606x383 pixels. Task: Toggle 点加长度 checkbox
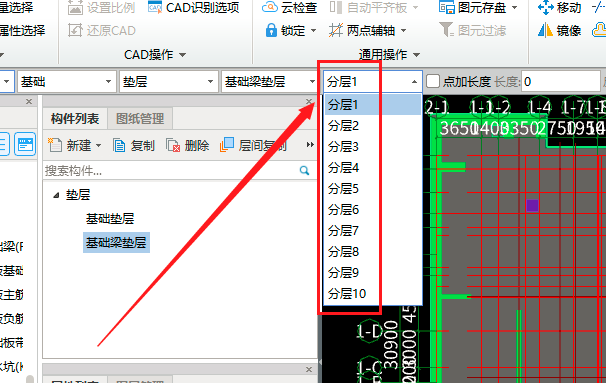pos(433,82)
